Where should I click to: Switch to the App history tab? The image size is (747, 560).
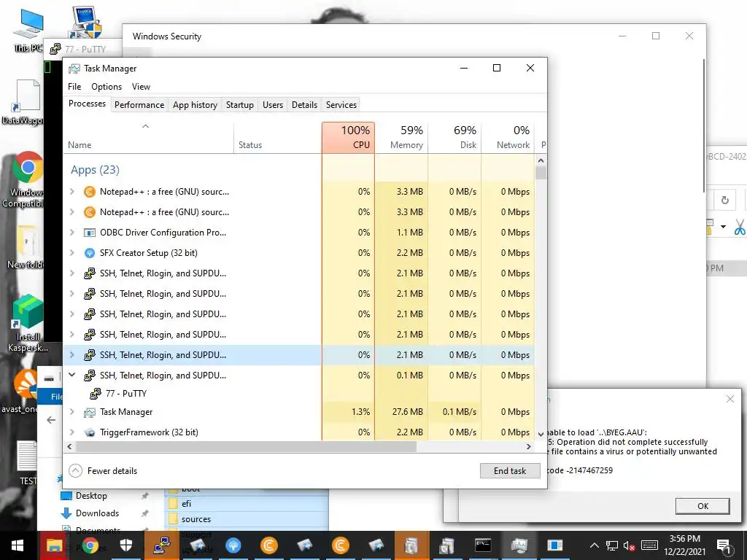tap(195, 105)
